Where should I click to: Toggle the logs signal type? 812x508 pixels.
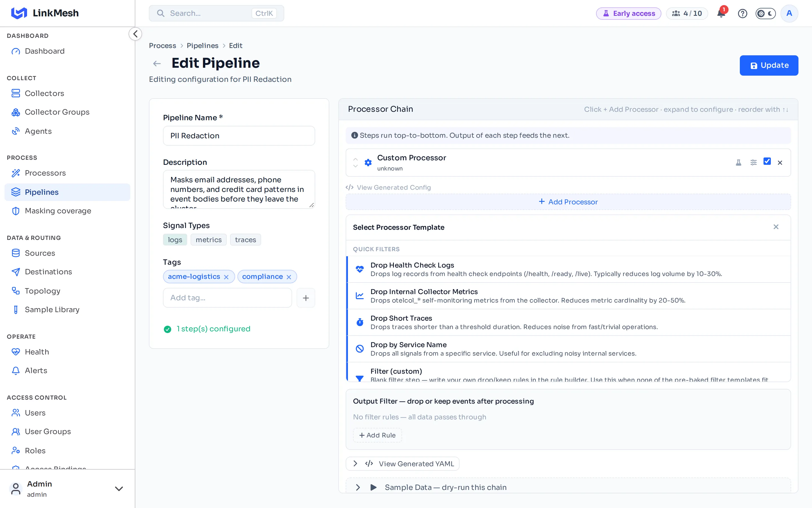175,240
